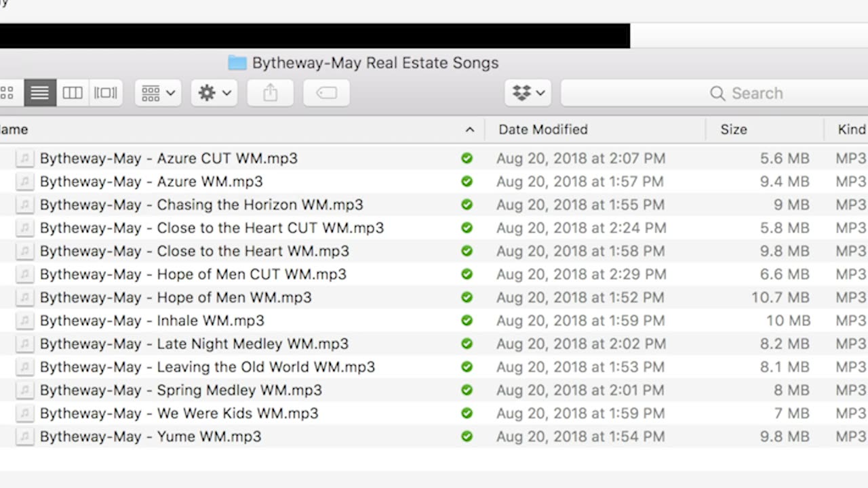
Task: Sort files by Size column
Action: tap(734, 129)
